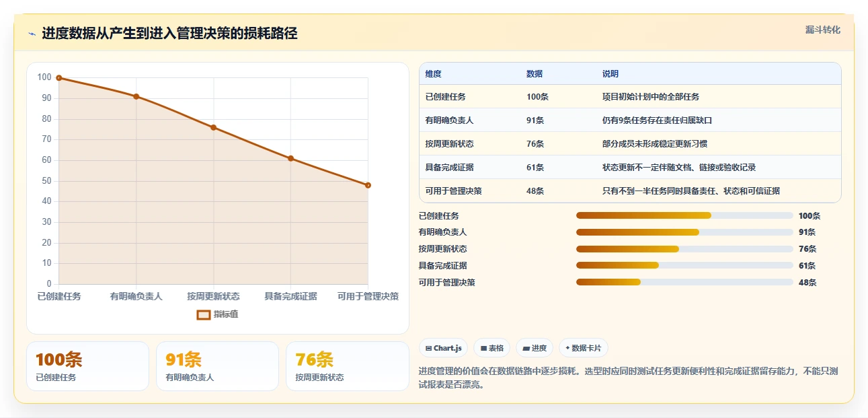868x418 pixels.
Task: Click the heading 进度数据从产生到进入管理决策的损耗路径
Action: point(169,34)
